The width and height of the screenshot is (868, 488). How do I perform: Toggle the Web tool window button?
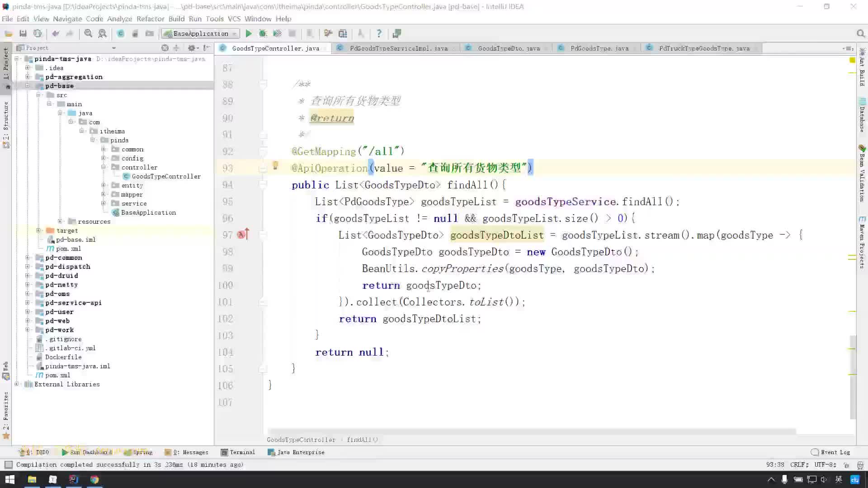point(6,371)
